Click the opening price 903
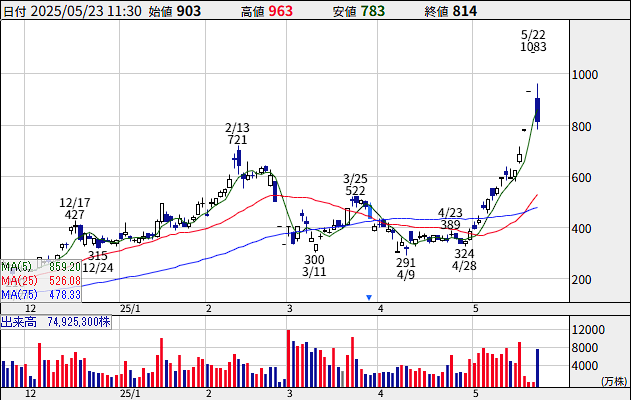The image size is (631, 400). pos(189,11)
